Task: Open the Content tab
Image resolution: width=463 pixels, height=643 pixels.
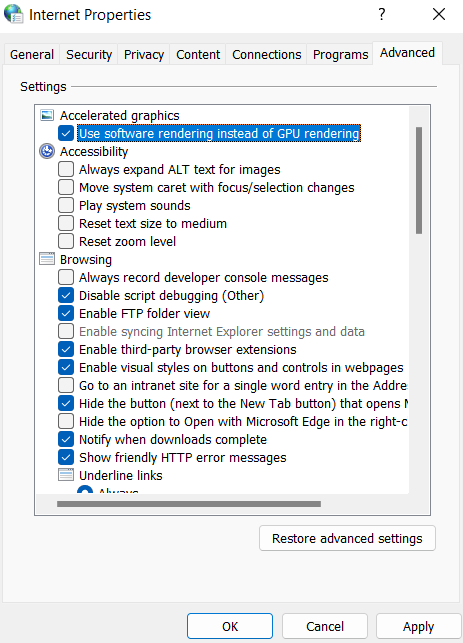Action: tap(198, 55)
